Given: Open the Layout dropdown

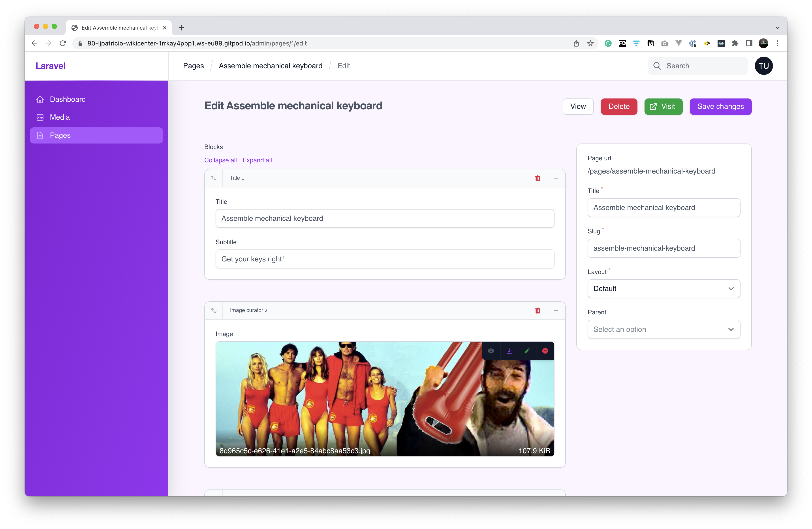Looking at the screenshot, I should (664, 289).
